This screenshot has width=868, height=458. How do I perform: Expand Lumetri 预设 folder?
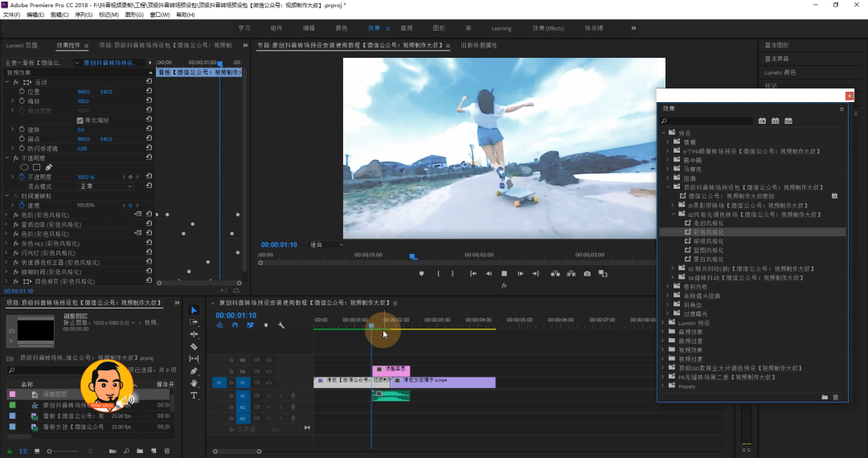click(x=663, y=322)
